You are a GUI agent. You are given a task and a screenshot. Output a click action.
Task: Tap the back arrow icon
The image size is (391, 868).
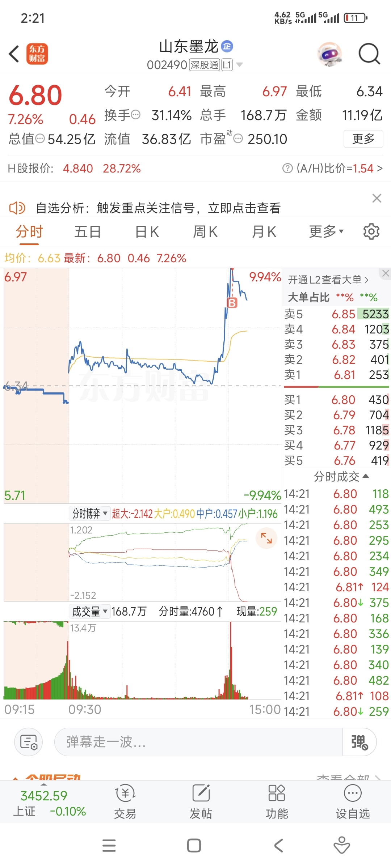14,54
